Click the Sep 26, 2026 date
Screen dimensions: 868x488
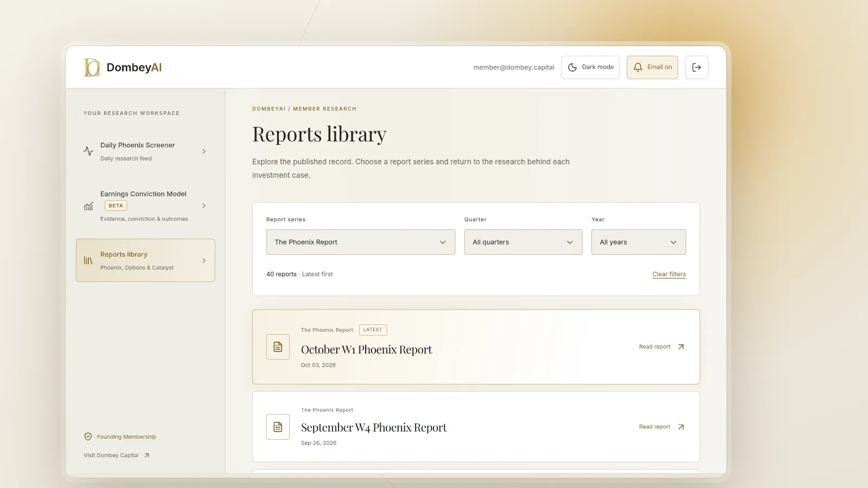319,443
